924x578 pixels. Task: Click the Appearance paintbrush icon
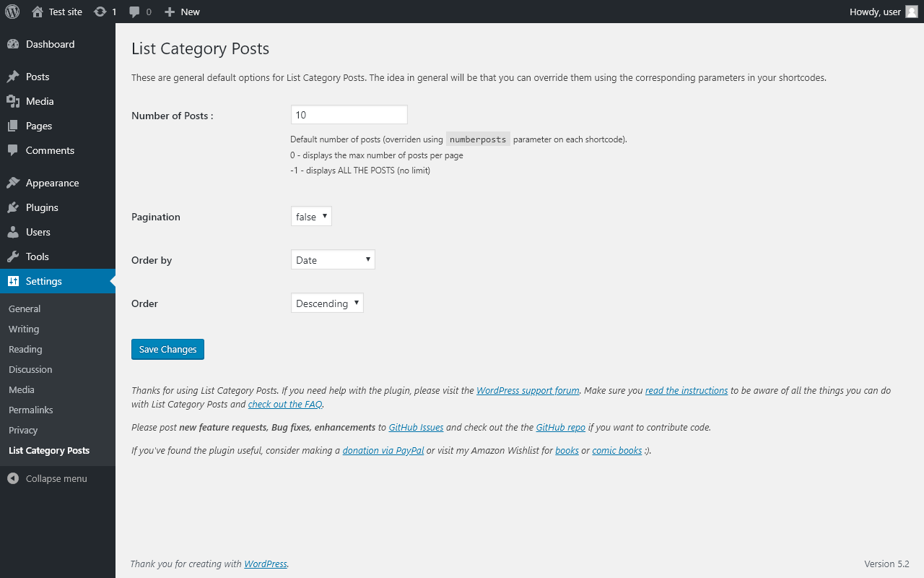click(13, 183)
